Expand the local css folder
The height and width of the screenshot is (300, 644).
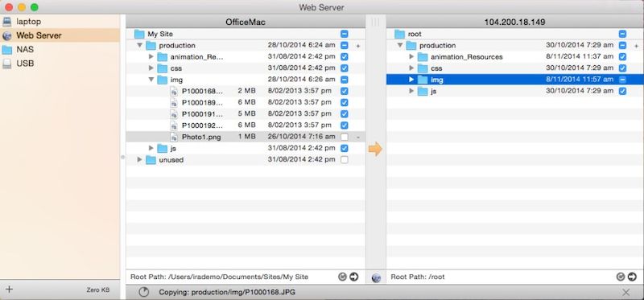(151, 68)
